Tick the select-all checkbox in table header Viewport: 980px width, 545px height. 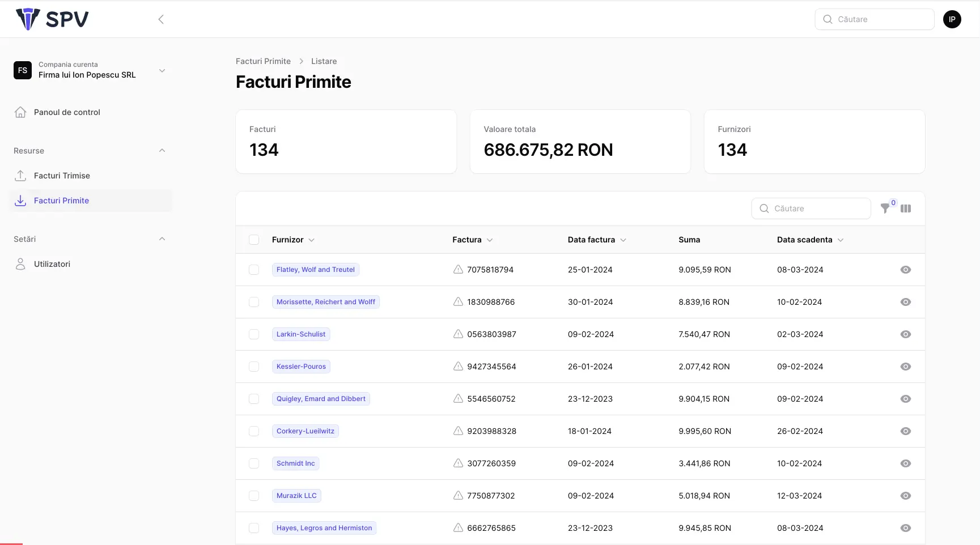click(x=254, y=240)
